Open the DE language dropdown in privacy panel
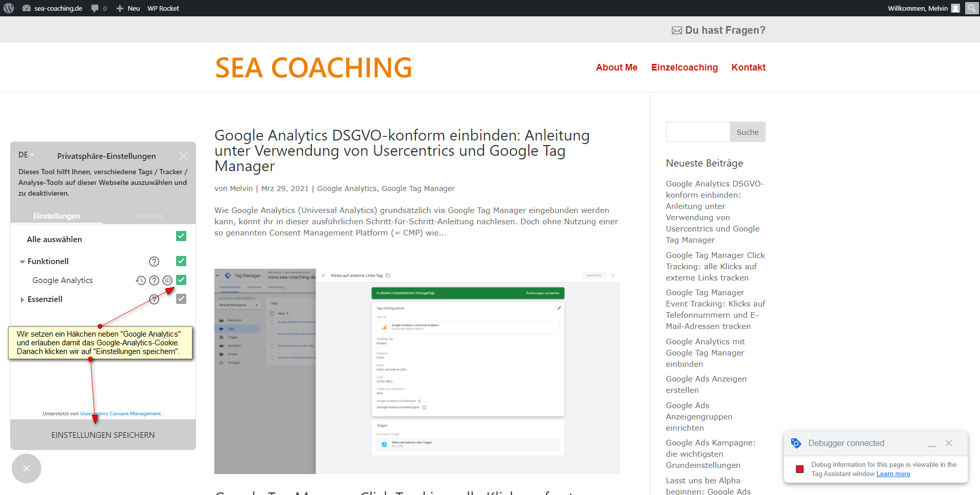The image size is (980, 495). click(26, 155)
